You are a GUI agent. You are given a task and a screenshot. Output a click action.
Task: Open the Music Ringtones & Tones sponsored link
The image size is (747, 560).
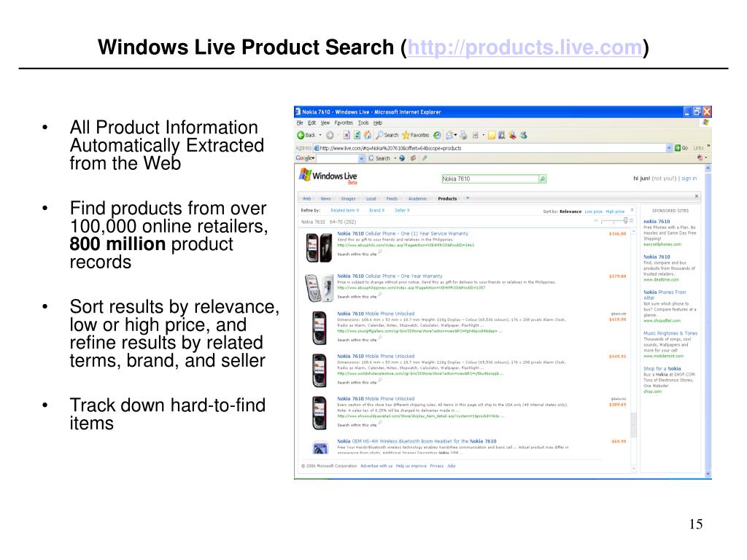click(x=670, y=333)
